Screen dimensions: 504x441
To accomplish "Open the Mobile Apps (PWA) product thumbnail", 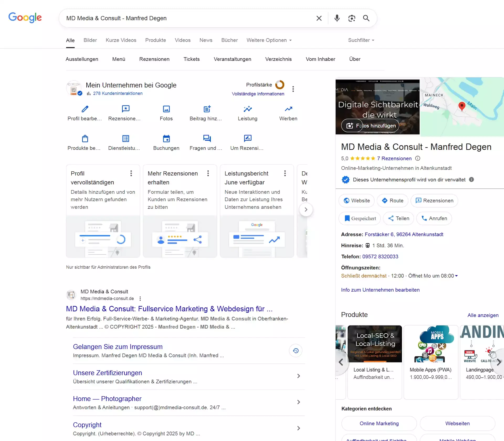I will (x=430, y=344).
